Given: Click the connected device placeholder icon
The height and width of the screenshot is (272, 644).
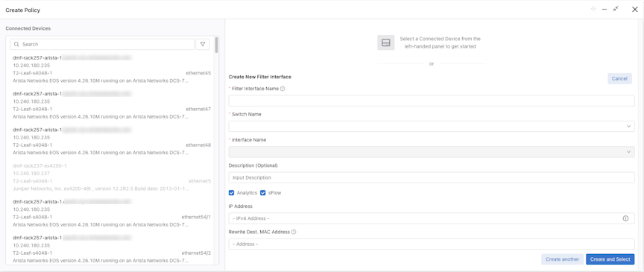Looking at the screenshot, I should [385, 42].
